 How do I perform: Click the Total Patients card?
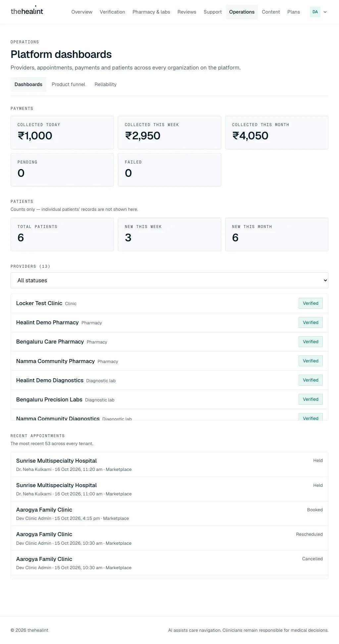tap(62, 234)
